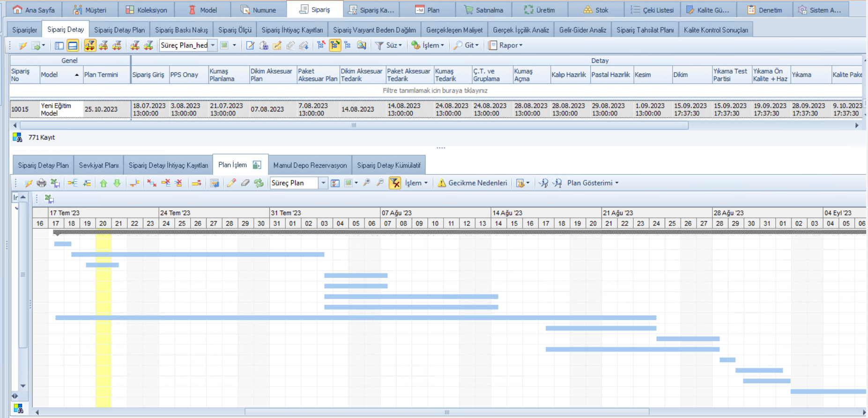868x418 pixels.
Task: Open the Üretim main tab
Action: point(540,10)
